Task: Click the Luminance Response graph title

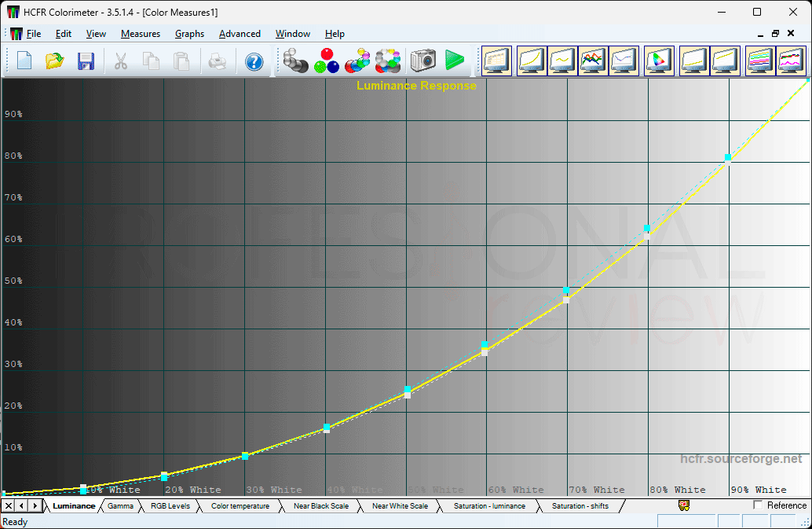Action: tap(416, 86)
